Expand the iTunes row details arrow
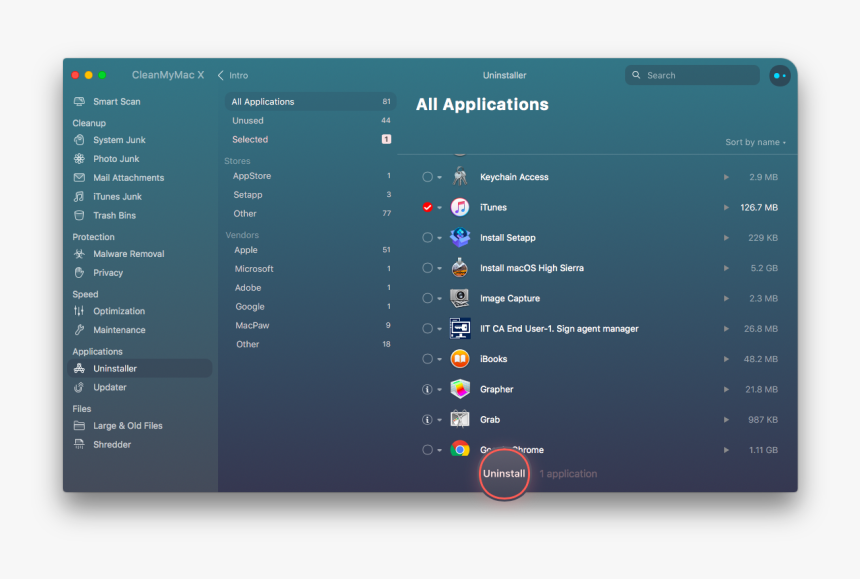 tap(726, 207)
